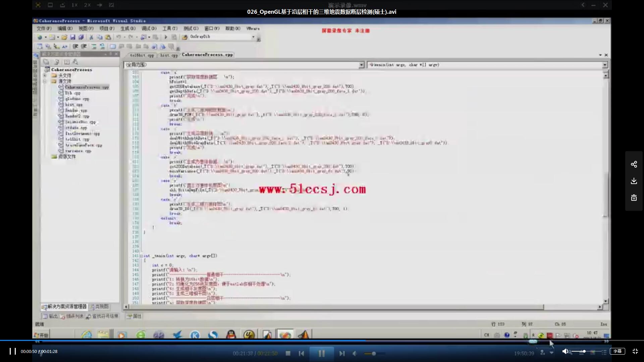Mute the outer player volume speaker
This screenshot has height=362, width=644.
(x=565, y=351)
